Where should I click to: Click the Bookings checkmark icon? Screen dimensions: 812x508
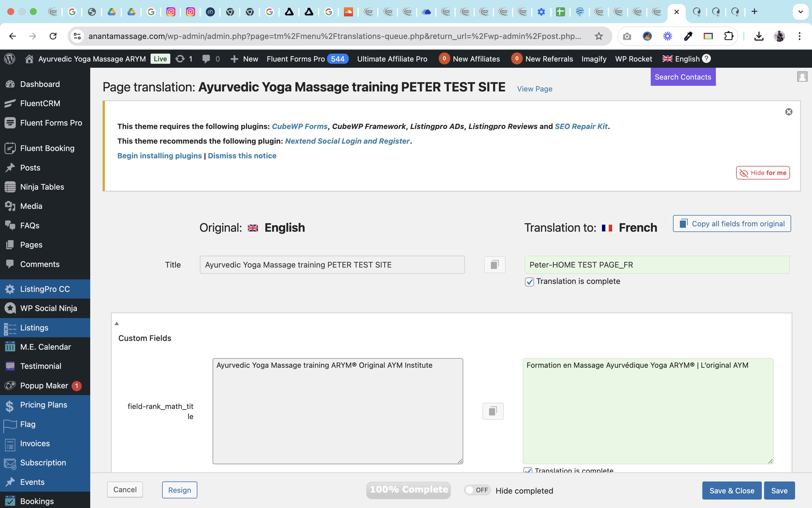pos(10,501)
